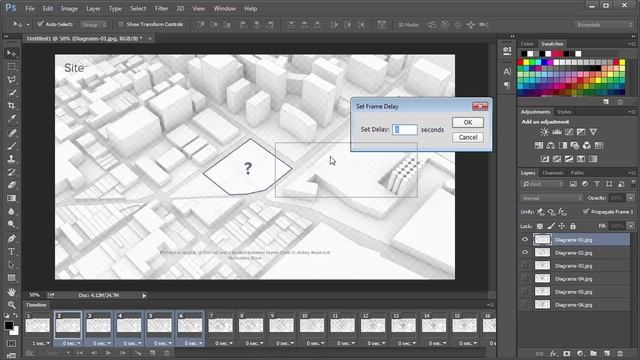Enable Show Transform Controls checkbox
640x360 pixels.
click(x=121, y=24)
